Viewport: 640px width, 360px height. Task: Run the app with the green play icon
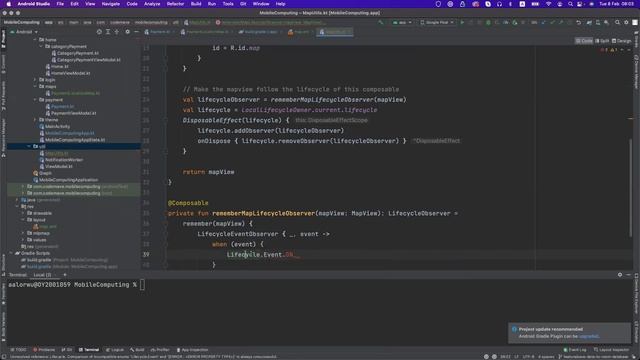point(462,22)
